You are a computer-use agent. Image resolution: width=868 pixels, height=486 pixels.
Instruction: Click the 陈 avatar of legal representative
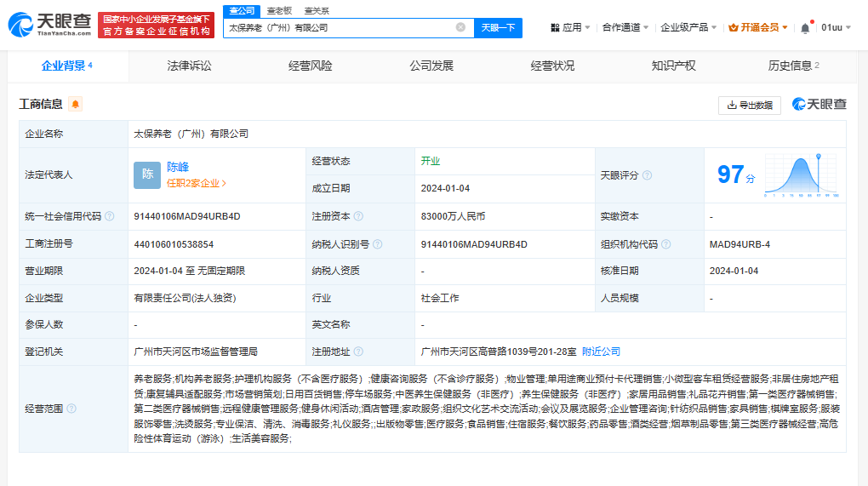tap(147, 174)
